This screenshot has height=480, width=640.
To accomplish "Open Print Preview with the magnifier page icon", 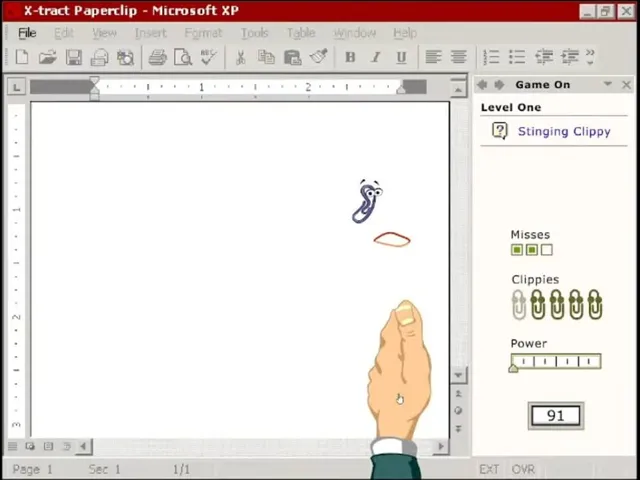I will pyautogui.click(x=183, y=57).
